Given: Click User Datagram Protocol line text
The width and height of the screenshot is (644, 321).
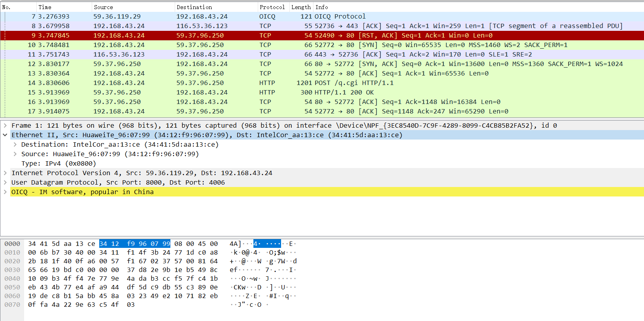Looking at the screenshot, I should [x=118, y=182].
